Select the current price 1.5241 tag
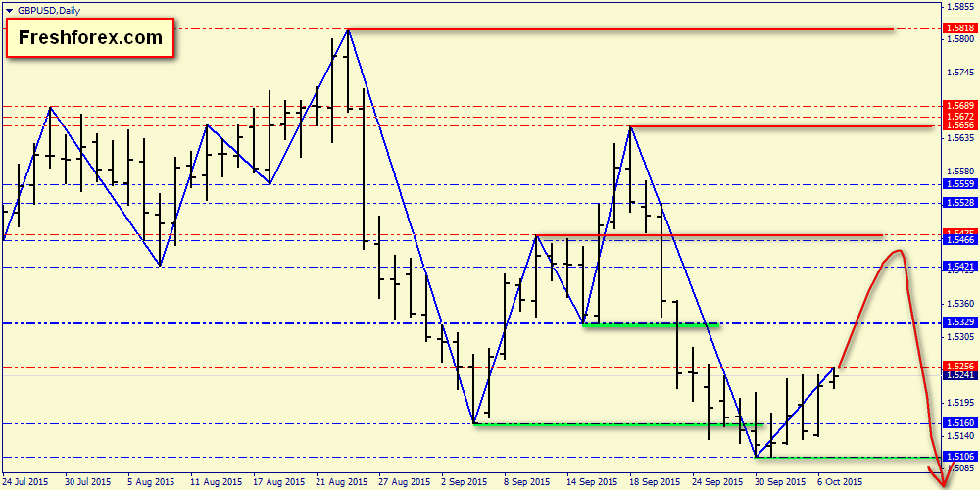 click(958, 375)
